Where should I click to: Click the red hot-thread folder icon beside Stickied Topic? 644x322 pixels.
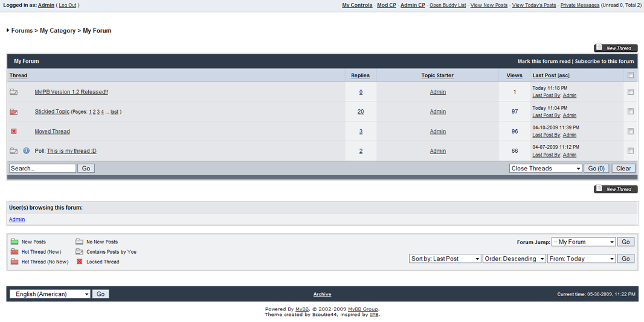[x=13, y=111]
